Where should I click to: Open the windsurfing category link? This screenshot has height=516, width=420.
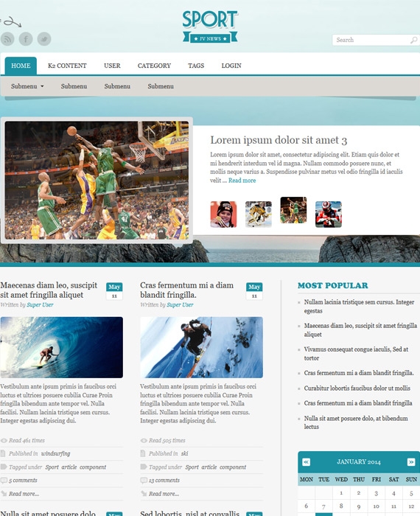tap(55, 453)
